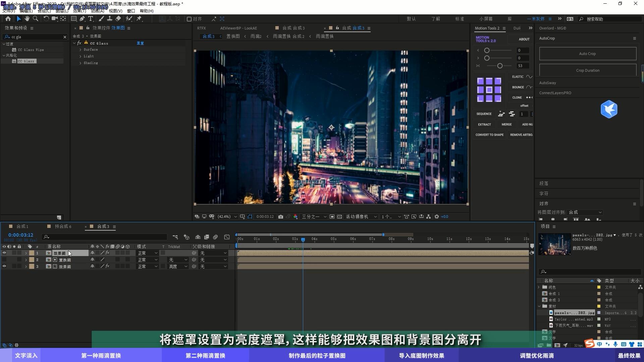Toggle region of interest in viewer
644x362 pixels.
(x=332, y=217)
